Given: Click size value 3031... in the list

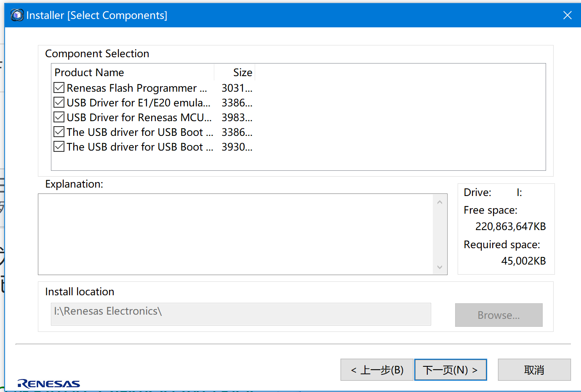Looking at the screenshot, I should 237,88.
